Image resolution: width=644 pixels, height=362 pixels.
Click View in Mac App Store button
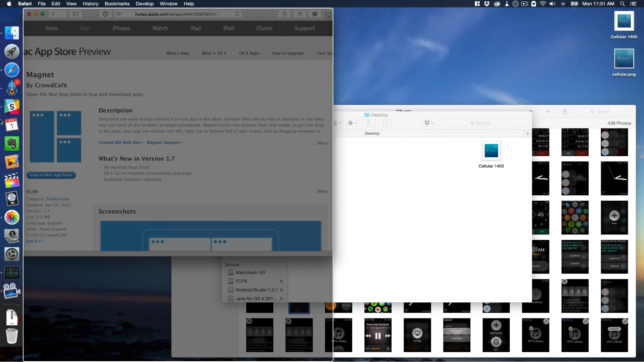tap(51, 175)
